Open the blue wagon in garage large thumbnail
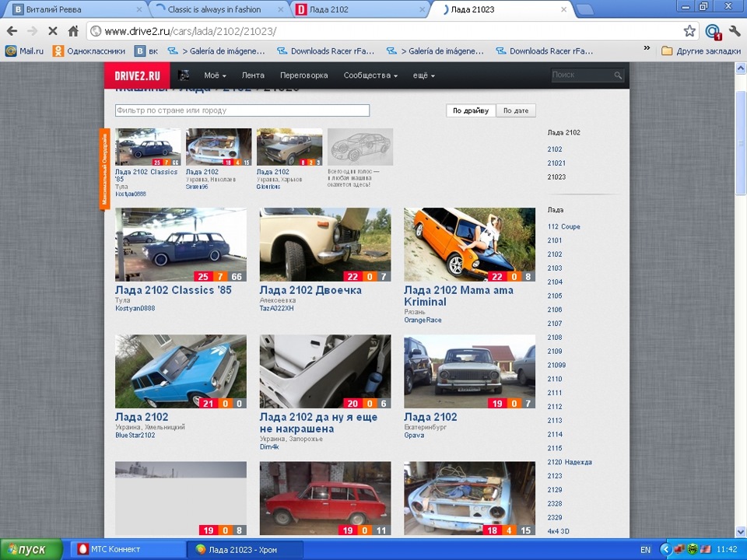The height and width of the screenshot is (560, 747). (x=181, y=244)
